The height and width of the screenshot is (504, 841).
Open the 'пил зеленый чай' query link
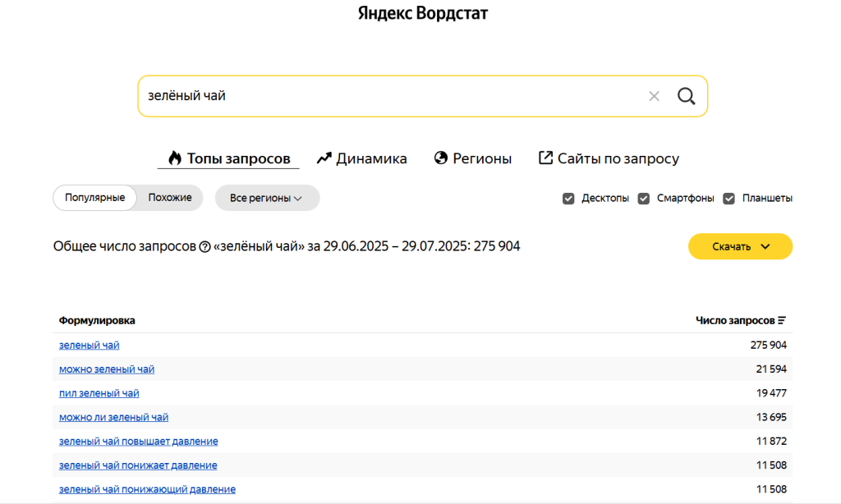pyautogui.click(x=99, y=393)
